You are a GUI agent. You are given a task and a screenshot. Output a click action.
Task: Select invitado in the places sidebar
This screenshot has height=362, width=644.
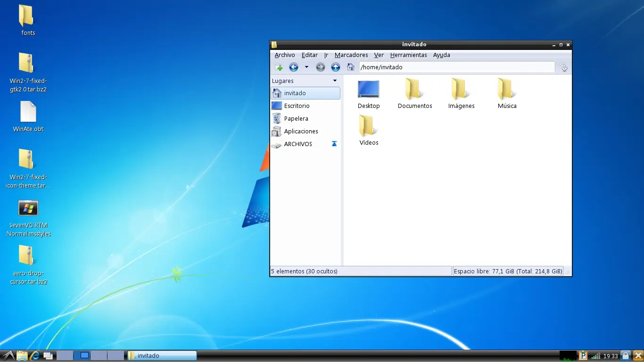(305, 93)
